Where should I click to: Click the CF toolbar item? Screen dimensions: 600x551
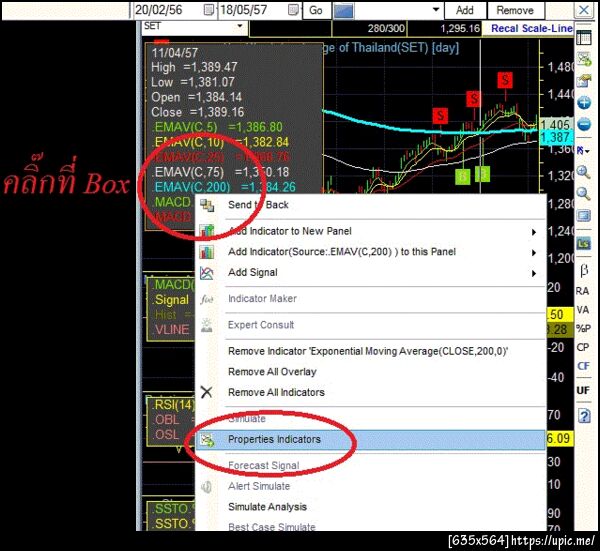point(583,366)
